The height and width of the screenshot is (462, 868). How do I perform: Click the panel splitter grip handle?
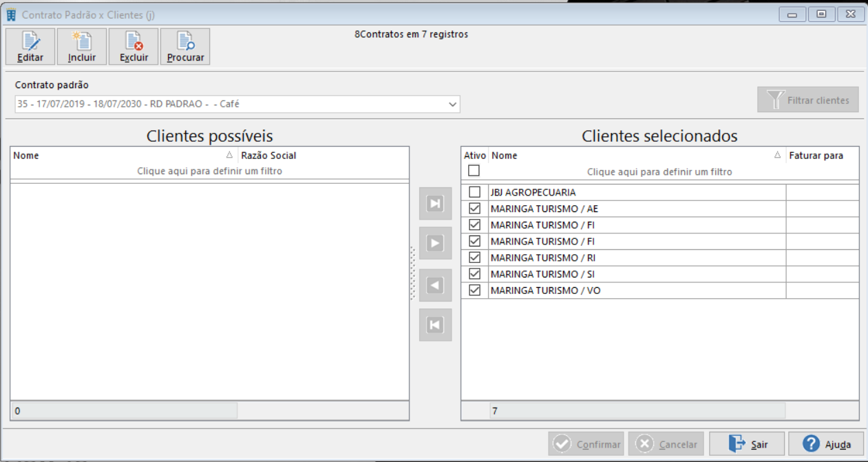[x=412, y=273]
